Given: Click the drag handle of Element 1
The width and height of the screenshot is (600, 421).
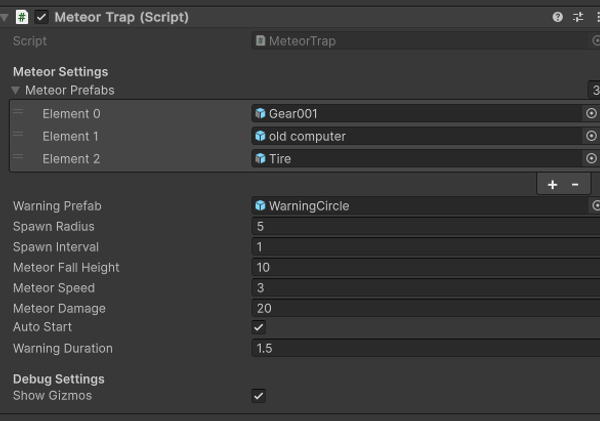Looking at the screenshot, I should (18, 135).
